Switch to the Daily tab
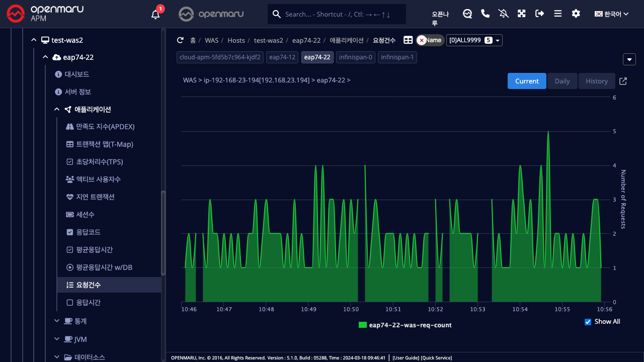Image resolution: width=644 pixels, height=362 pixels. click(562, 81)
